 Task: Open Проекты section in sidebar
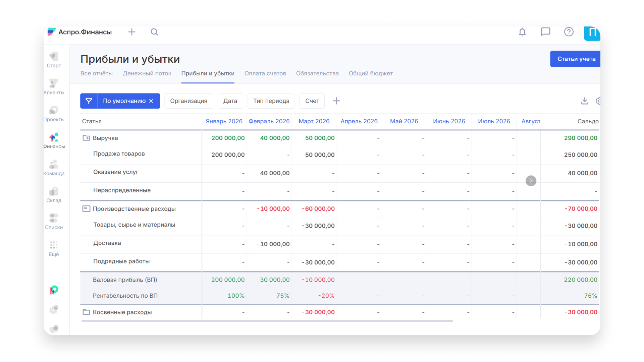(x=54, y=114)
